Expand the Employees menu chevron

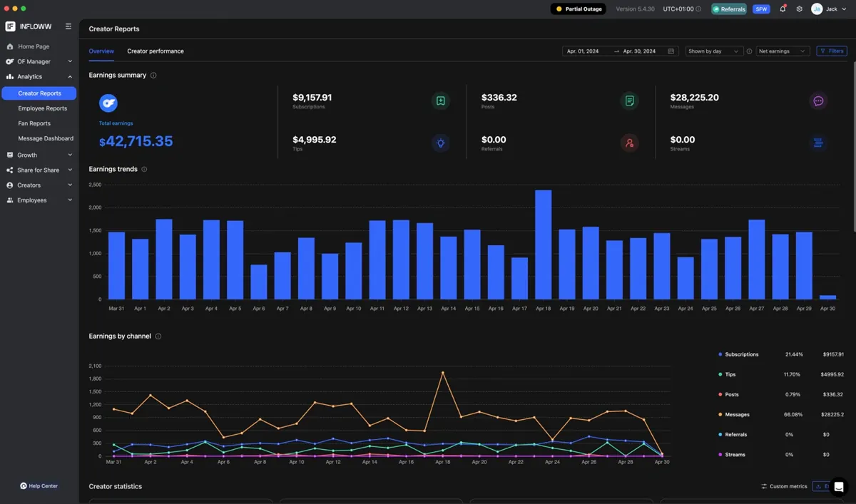[70, 200]
